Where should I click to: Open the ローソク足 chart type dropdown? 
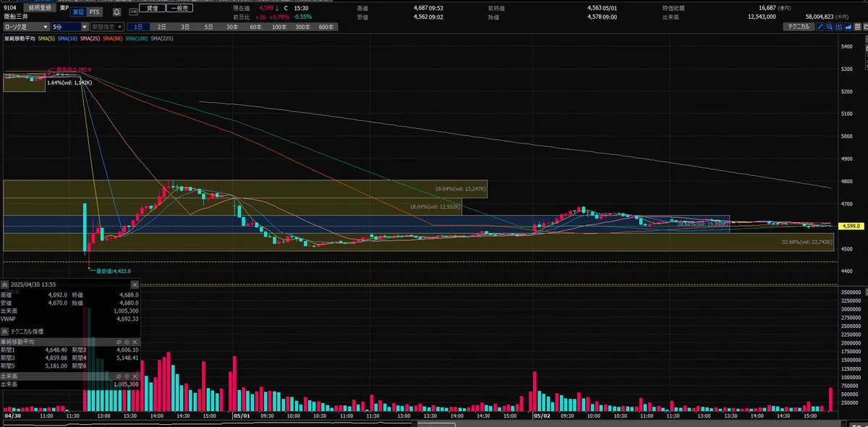coord(25,27)
